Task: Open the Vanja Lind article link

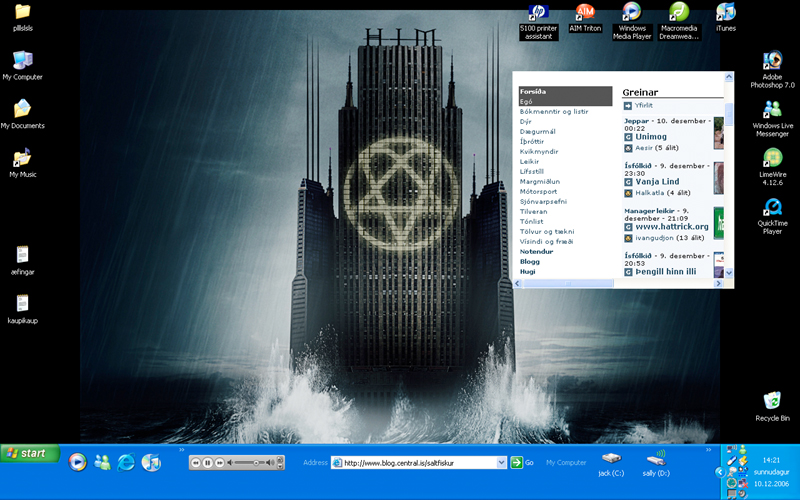Action: [x=657, y=182]
